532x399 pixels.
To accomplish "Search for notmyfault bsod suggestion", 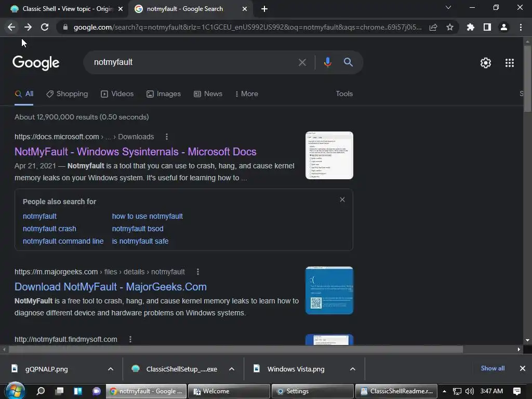I will tap(138, 229).
